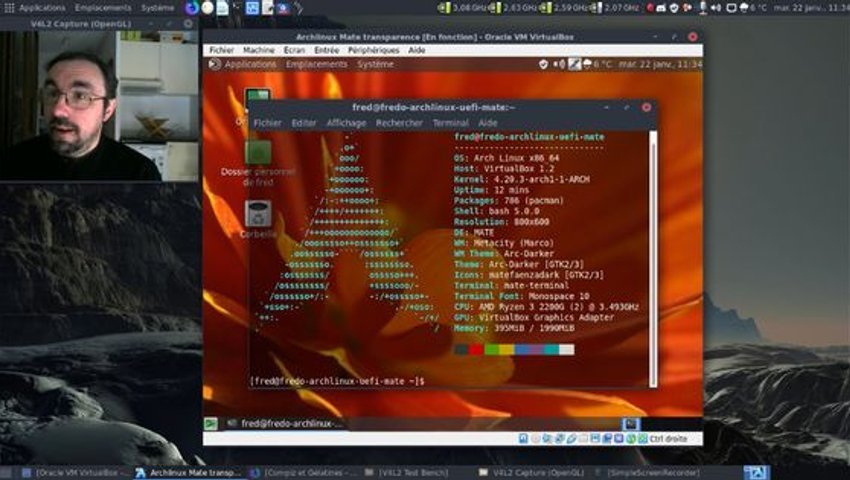Click the guest show-desktop button in bottom panel
The height and width of the screenshot is (480, 850).
[x=211, y=424]
